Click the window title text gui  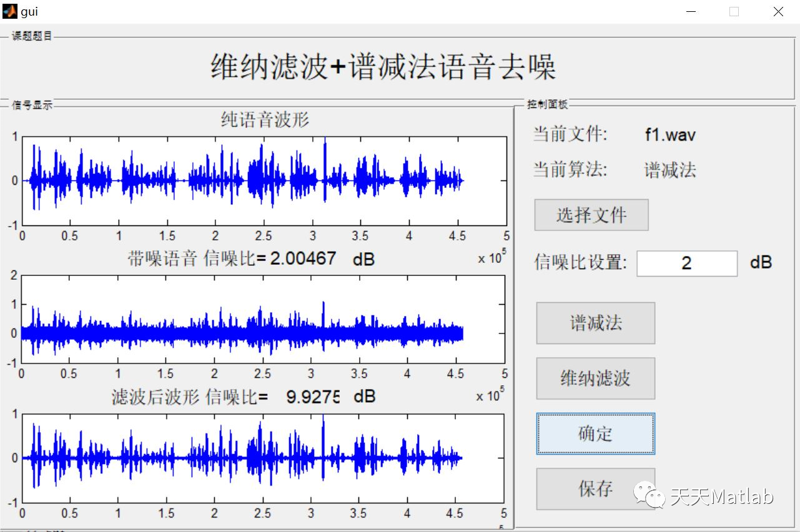pos(29,11)
